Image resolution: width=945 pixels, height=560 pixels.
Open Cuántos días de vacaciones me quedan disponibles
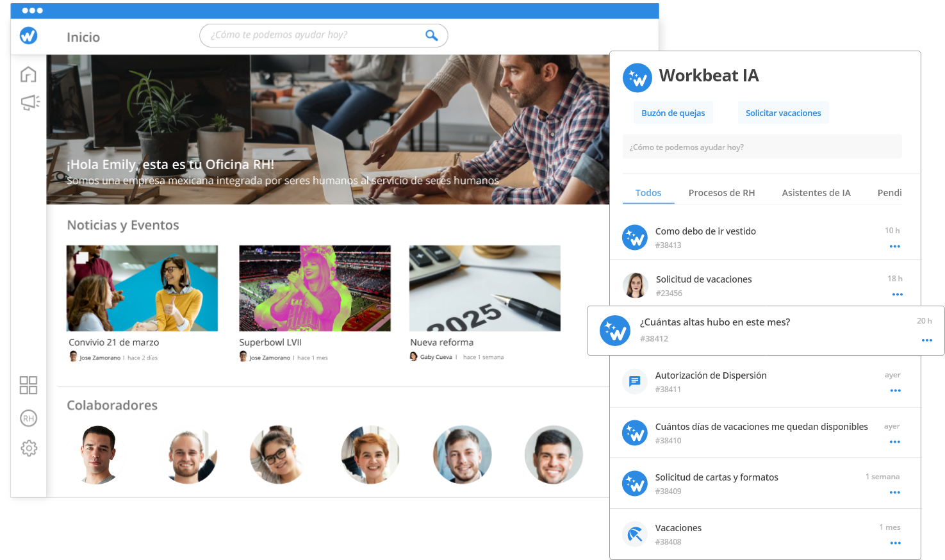[x=765, y=432]
